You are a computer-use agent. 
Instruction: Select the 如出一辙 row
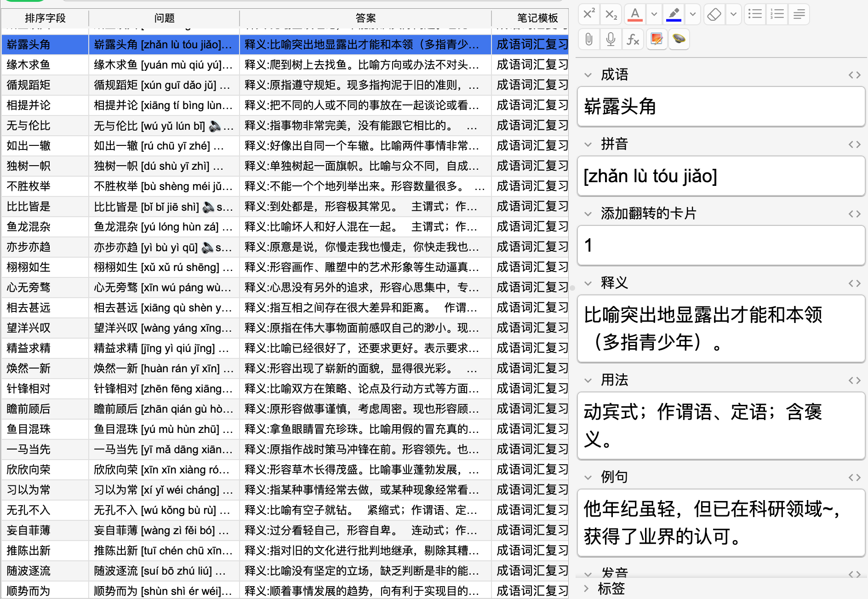(x=285, y=146)
